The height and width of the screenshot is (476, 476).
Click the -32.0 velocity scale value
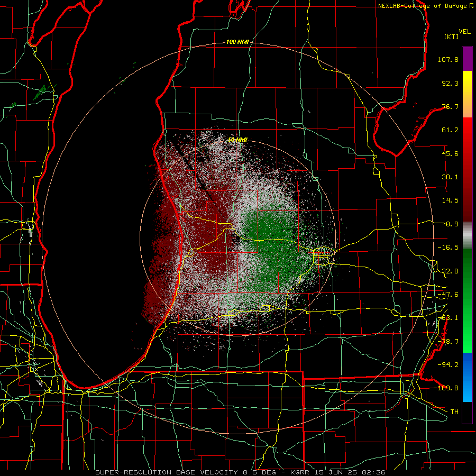[x=448, y=271]
